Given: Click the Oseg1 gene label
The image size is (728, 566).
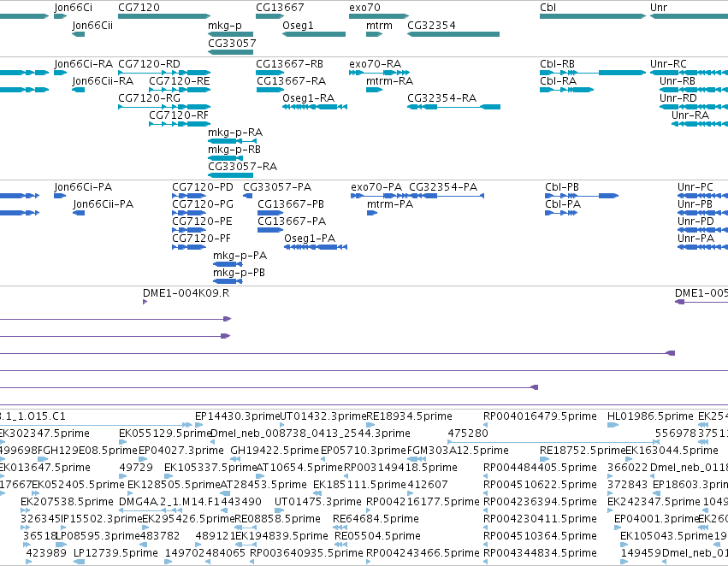Looking at the screenshot, I should point(298,25).
